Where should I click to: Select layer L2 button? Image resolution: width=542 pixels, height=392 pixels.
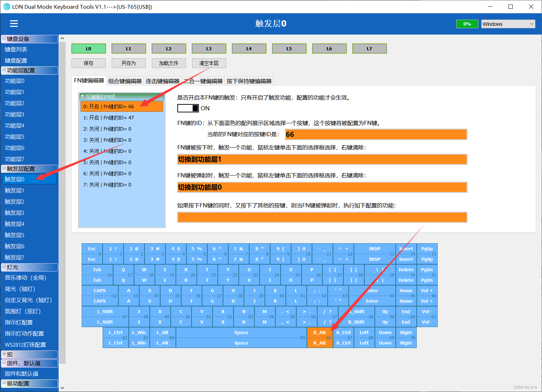[169, 49]
